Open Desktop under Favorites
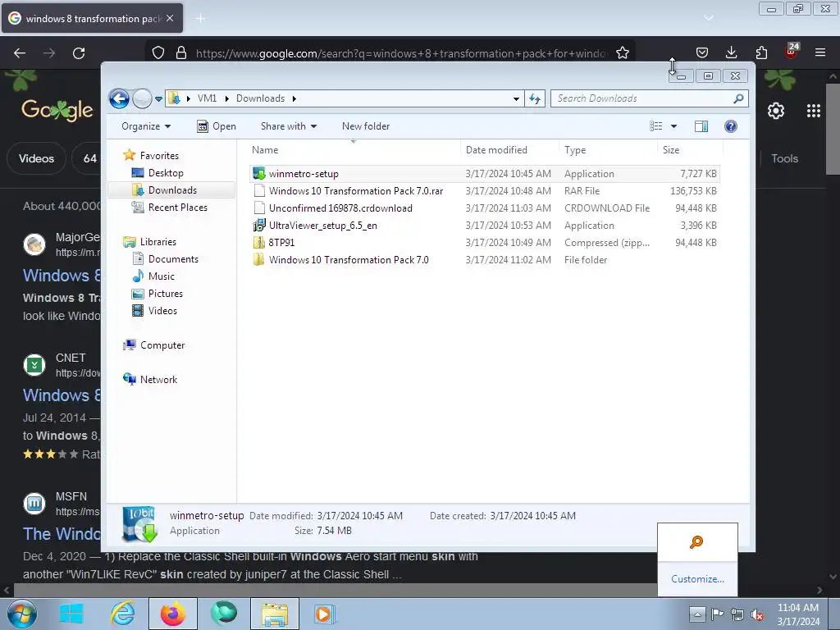This screenshot has height=630, width=840. (x=166, y=173)
